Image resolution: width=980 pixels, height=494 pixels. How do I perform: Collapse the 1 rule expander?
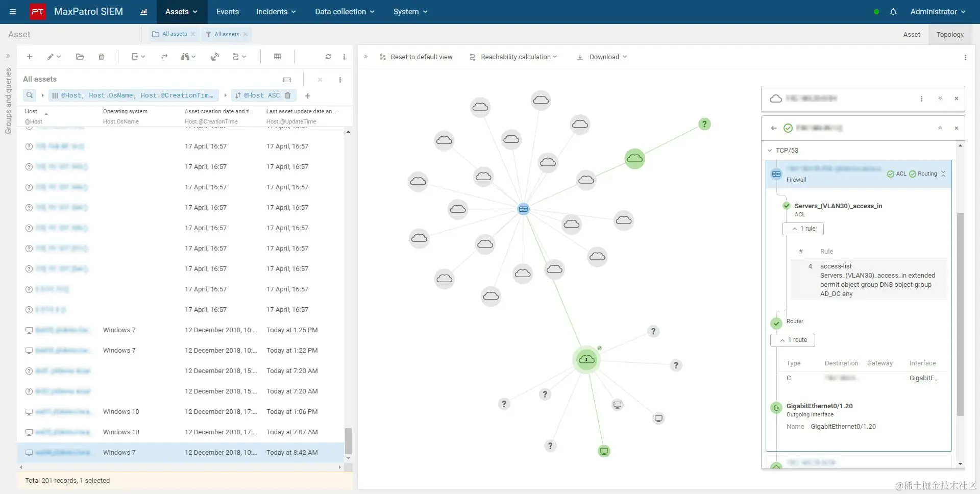803,229
